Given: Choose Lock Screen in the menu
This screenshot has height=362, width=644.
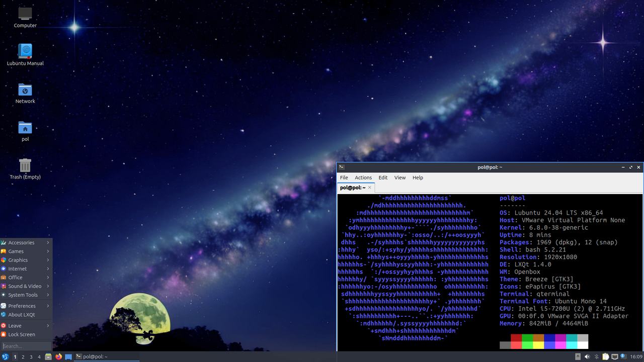Looking at the screenshot, I should pyautogui.click(x=26, y=334).
